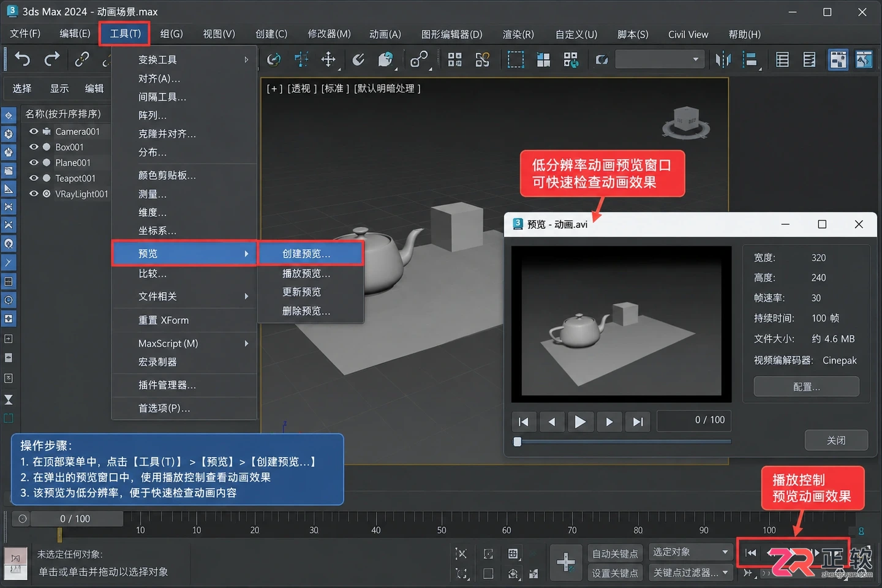The image size is (882, 588).
Task: Hide Camera001 using its eye icon
Action: pyautogui.click(x=34, y=131)
